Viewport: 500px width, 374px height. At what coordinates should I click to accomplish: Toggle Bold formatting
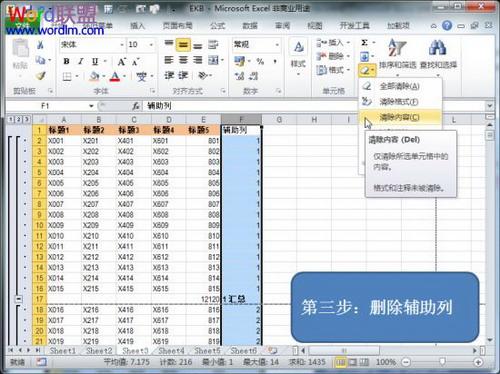(x=66, y=61)
